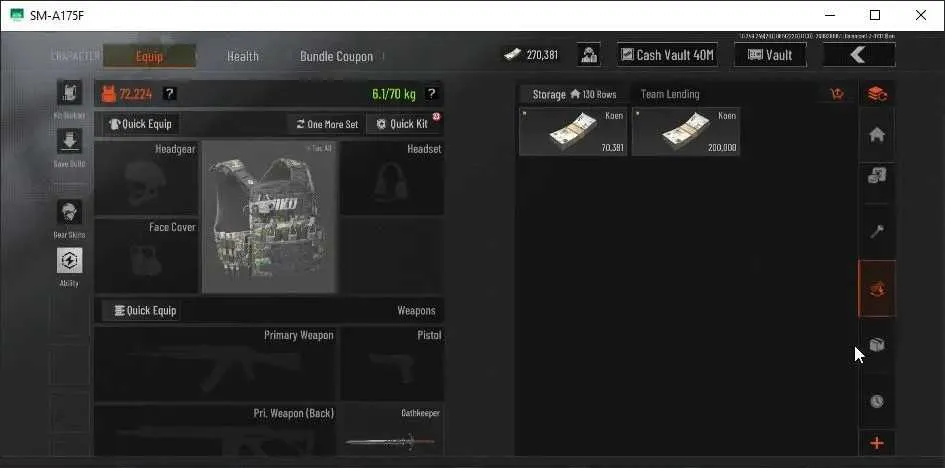Click the help question mark beside weight 6.1/70 kg
The height and width of the screenshot is (468, 945).
(x=431, y=93)
